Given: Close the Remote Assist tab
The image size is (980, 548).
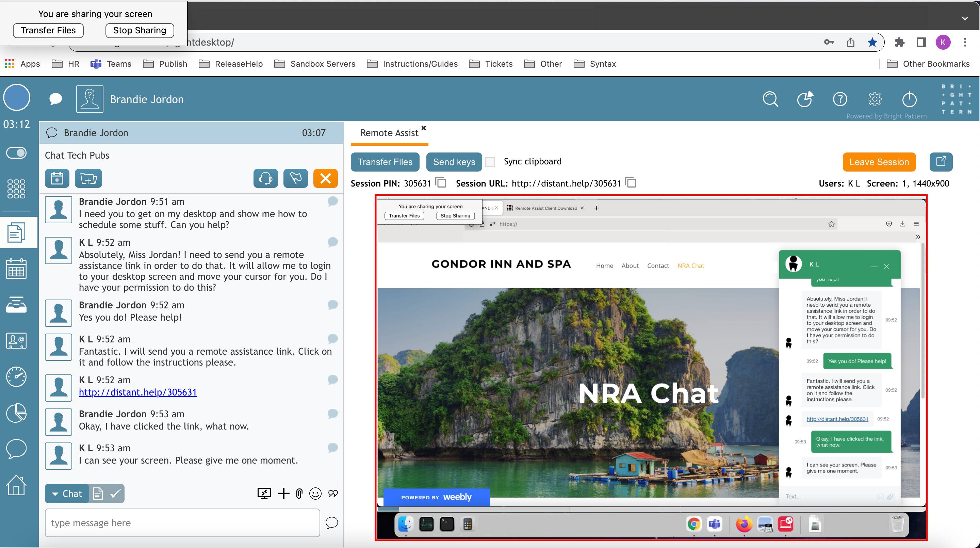Looking at the screenshot, I should click(x=423, y=128).
